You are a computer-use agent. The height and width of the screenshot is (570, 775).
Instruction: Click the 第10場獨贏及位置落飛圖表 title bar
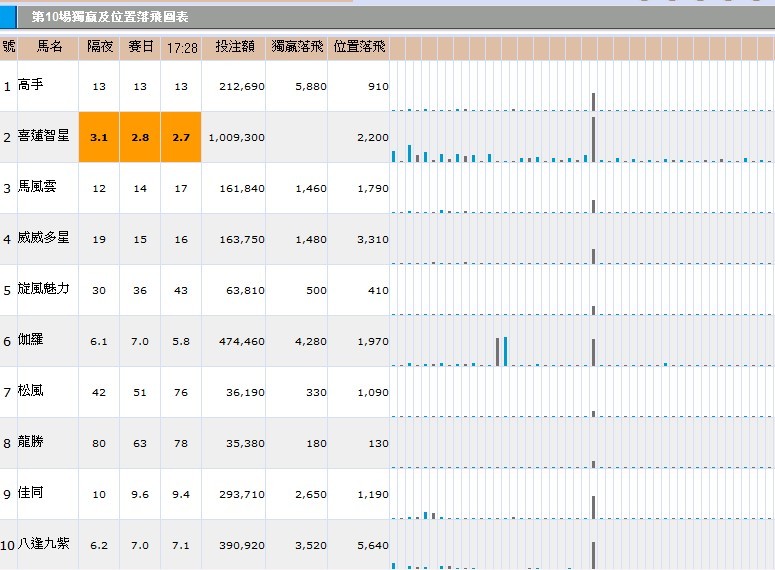[x=395, y=17]
